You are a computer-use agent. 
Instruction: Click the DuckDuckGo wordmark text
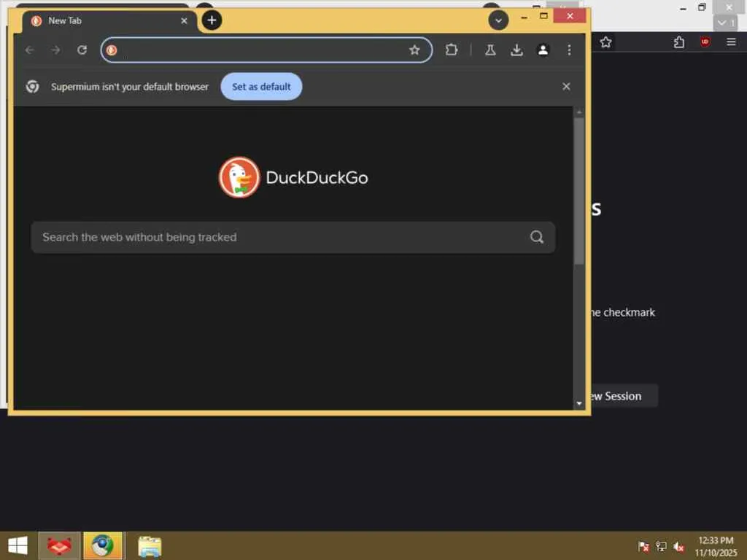tap(317, 178)
